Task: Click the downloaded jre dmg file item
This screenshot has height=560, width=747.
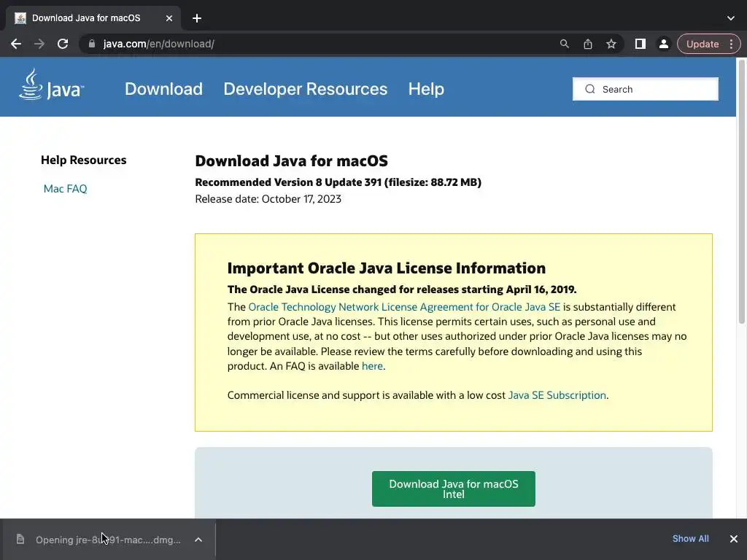Action: coord(108,540)
